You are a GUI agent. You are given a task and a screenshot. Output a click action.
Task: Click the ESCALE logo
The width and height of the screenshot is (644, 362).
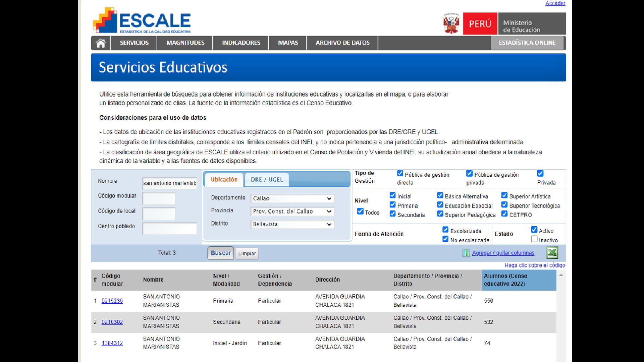(x=142, y=20)
